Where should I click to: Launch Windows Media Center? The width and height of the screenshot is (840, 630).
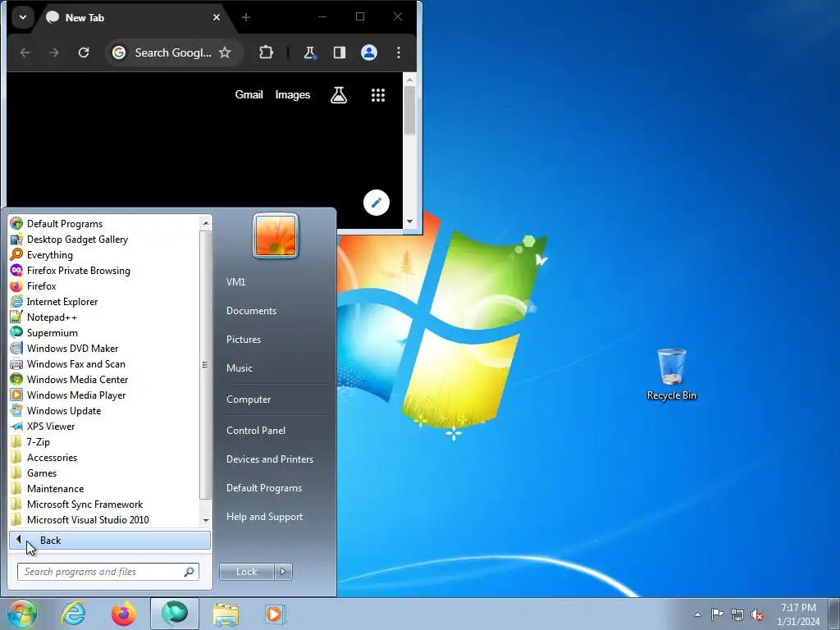104,379
